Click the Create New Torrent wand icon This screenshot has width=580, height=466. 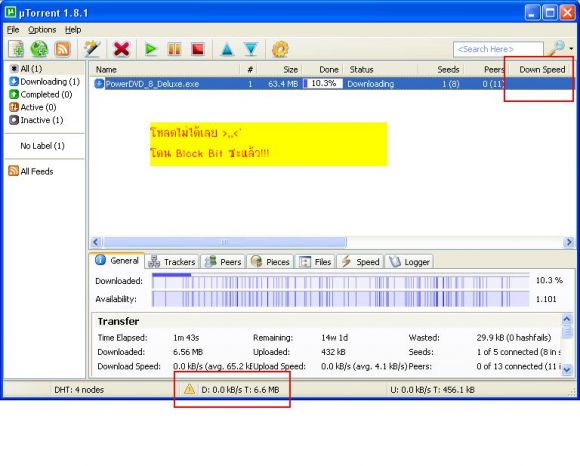point(92,49)
